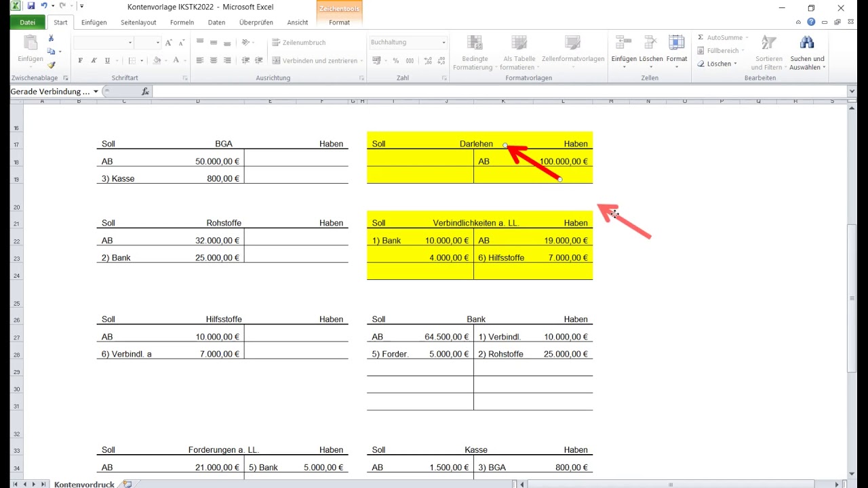Center text horizontally in the cell
Viewport: 868px width, 488px height.
[x=214, y=60]
